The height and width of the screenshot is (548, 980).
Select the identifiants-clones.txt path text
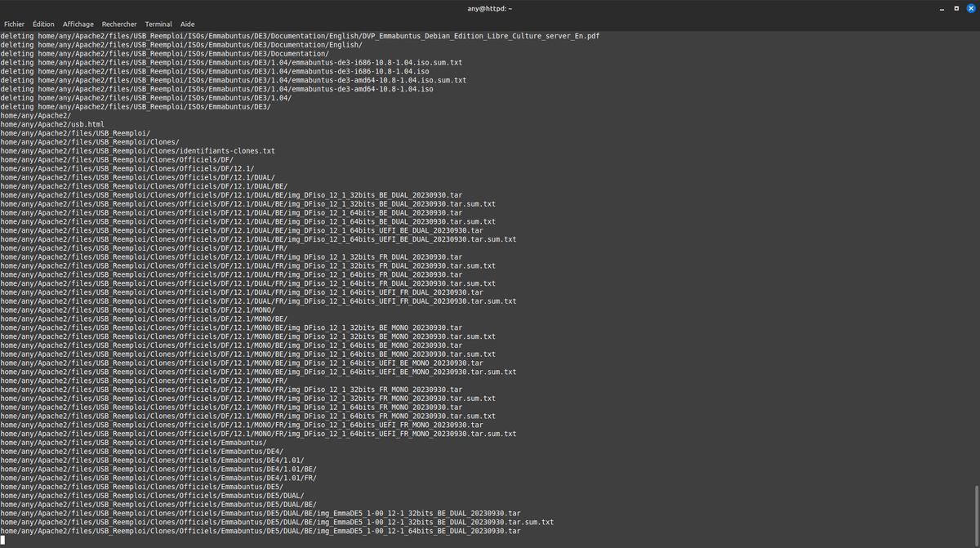coord(137,150)
